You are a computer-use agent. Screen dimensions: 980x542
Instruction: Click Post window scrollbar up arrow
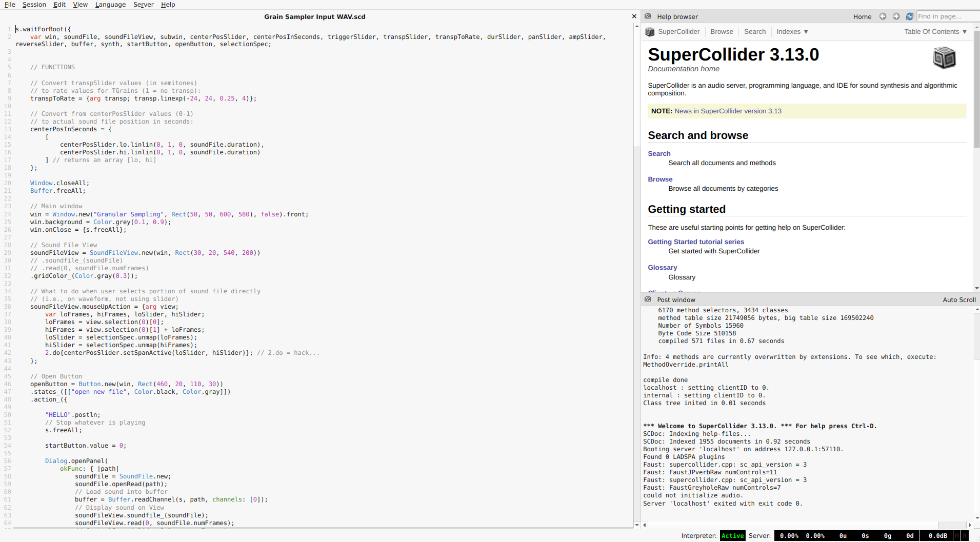[976, 310]
